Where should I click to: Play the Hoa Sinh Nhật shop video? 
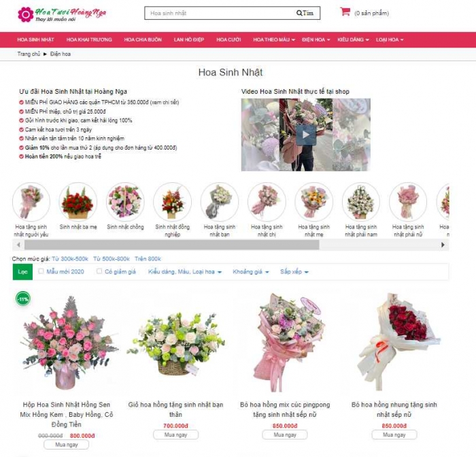[306, 135]
